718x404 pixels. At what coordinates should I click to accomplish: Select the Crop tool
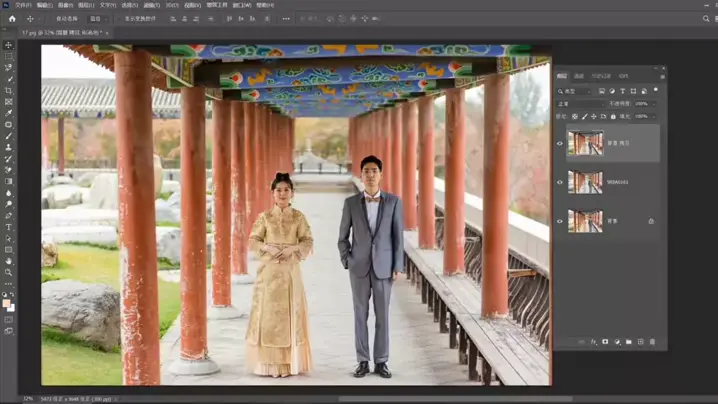click(9, 91)
